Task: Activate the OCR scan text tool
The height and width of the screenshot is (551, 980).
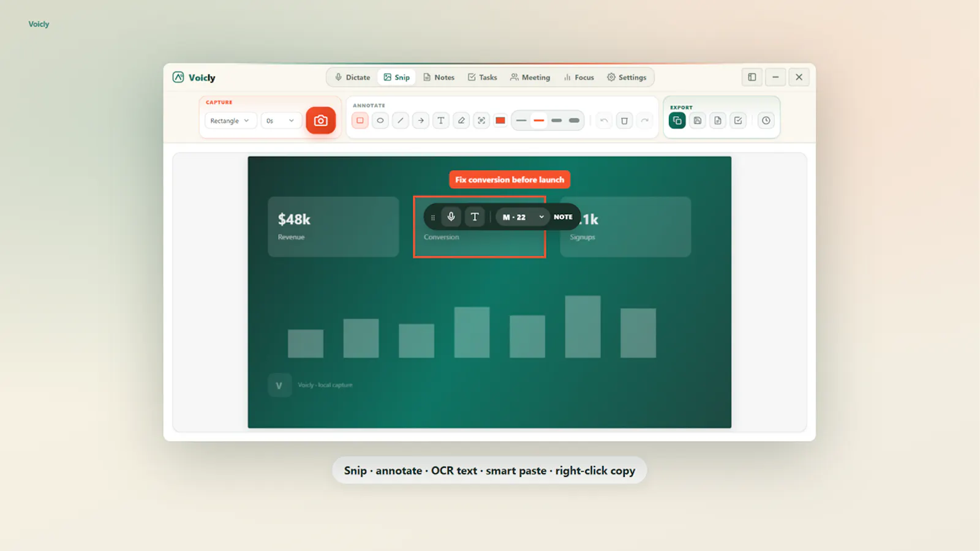Action: click(x=481, y=121)
